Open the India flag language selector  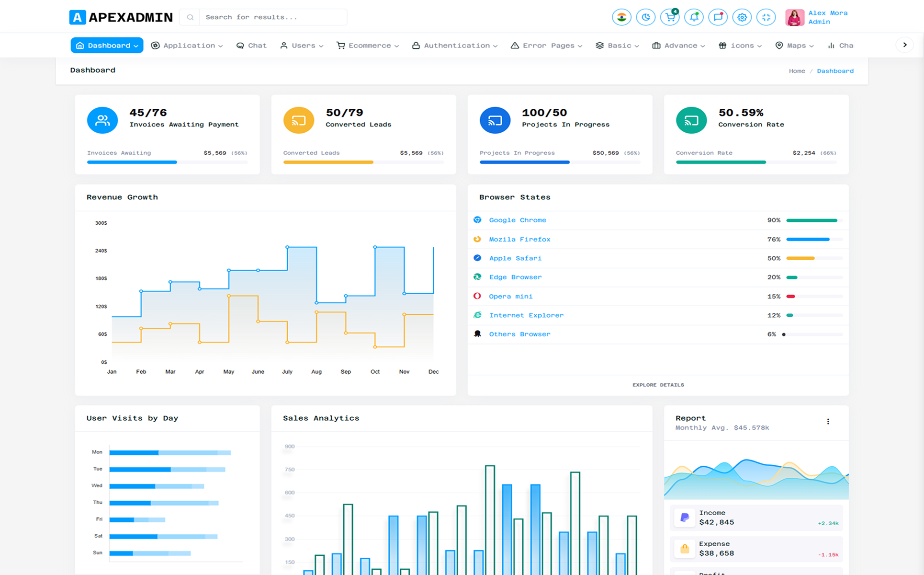tap(621, 17)
